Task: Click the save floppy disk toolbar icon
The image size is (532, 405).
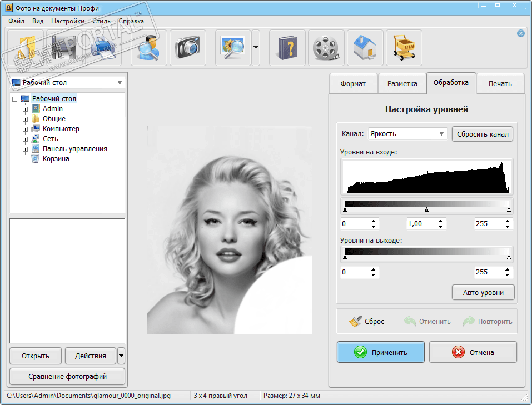Action: pyautogui.click(x=64, y=48)
